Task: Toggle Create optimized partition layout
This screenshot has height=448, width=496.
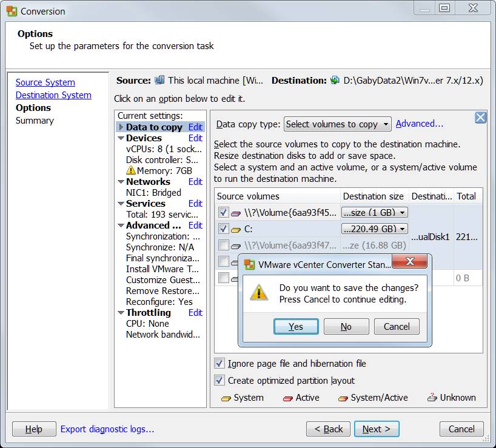Action: [220, 380]
